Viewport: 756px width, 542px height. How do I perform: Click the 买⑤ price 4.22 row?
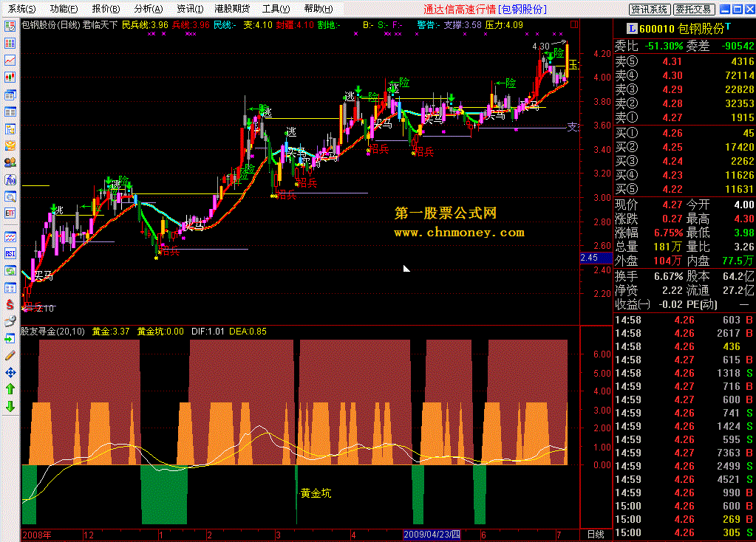(x=684, y=189)
